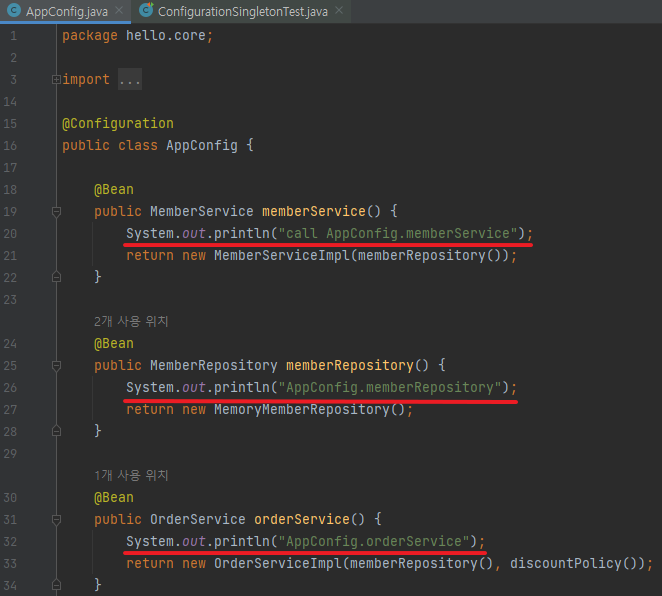Click line number 20 in the gutter
The height and width of the screenshot is (596, 662).
point(10,233)
